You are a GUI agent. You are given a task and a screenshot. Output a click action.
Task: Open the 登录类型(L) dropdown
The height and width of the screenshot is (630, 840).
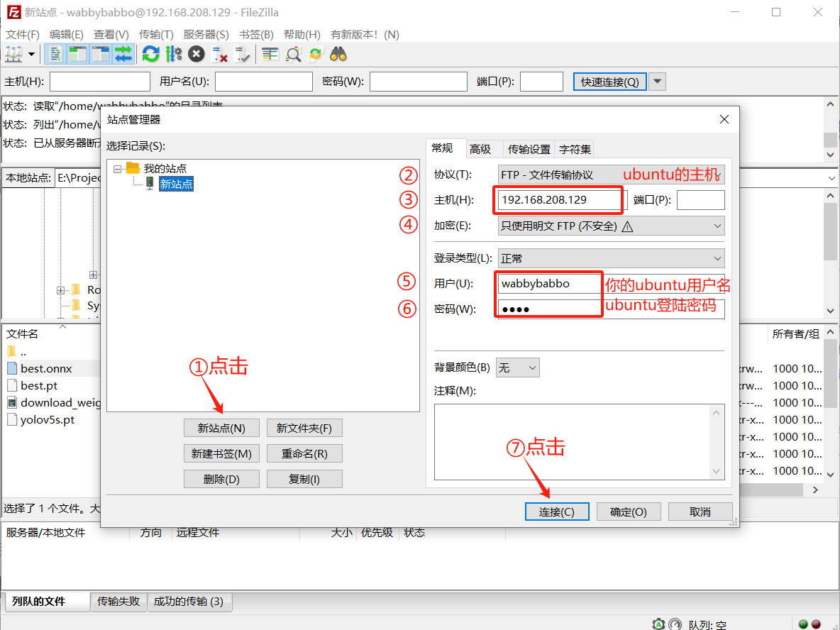coord(611,258)
